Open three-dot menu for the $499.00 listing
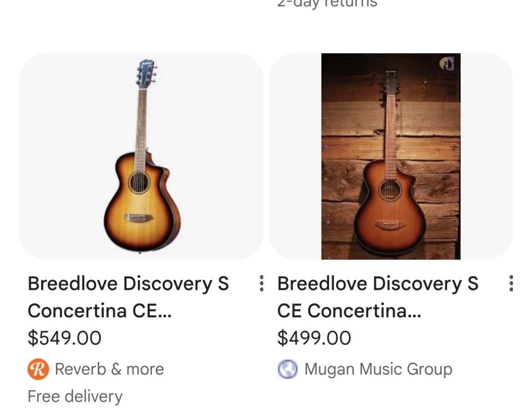Screen dimensions: 532x411 [x=511, y=283]
